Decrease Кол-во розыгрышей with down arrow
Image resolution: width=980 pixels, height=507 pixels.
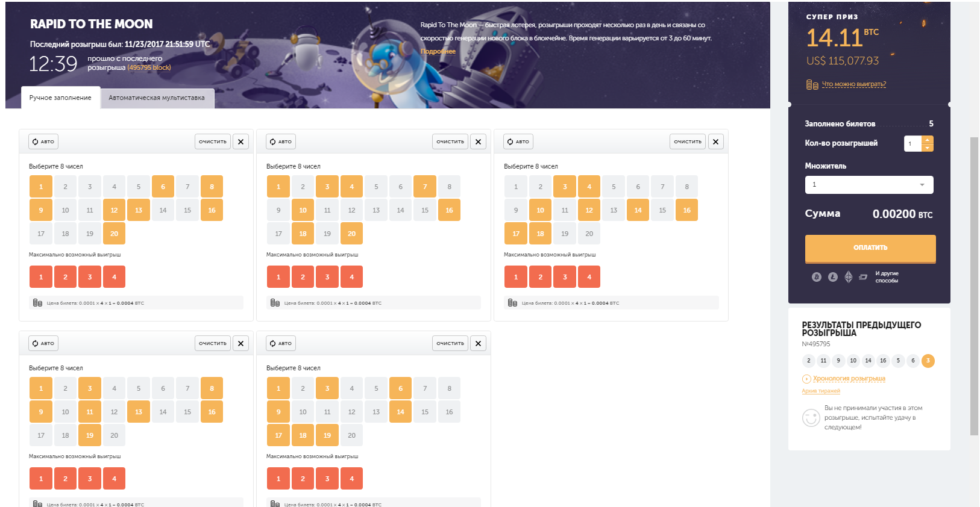click(928, 148)
